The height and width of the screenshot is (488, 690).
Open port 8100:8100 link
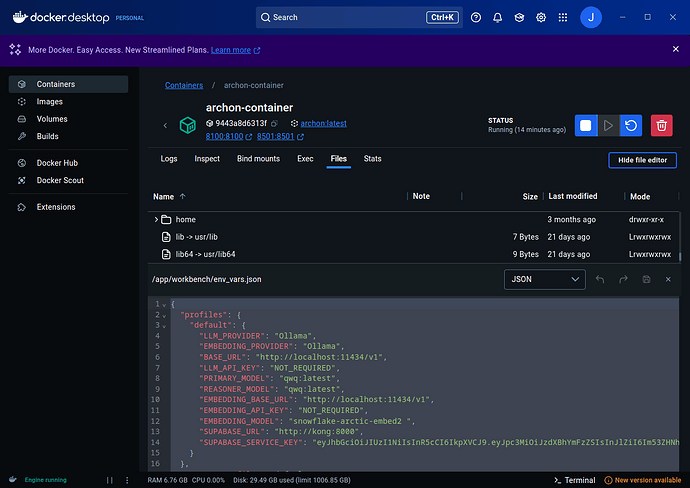(224, 136)
